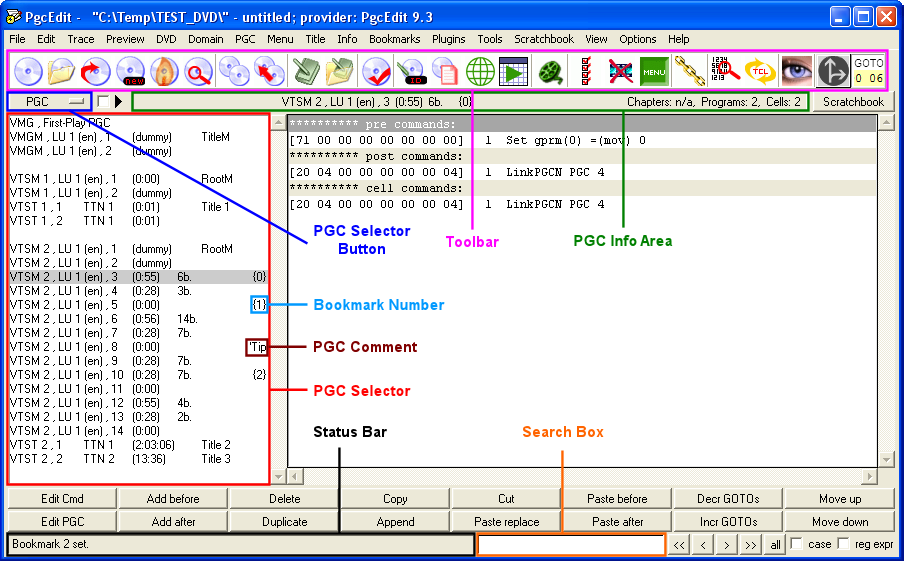Select the 'VTSM 2 , LU 1 (en) , 5' row
This screenshot has height=561, width=904.
click(x=138, y=304)
